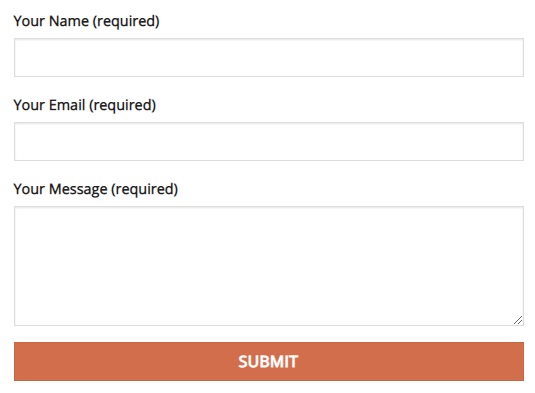Click the word "Email" in the second label
The height and width of the screenshot is (393, 535).
(x=67, y=105)
